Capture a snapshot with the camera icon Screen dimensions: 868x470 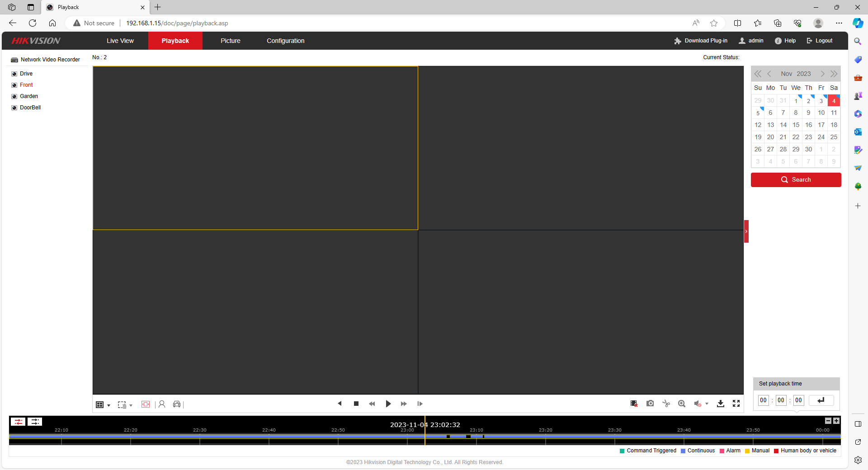tap(650, 404)
